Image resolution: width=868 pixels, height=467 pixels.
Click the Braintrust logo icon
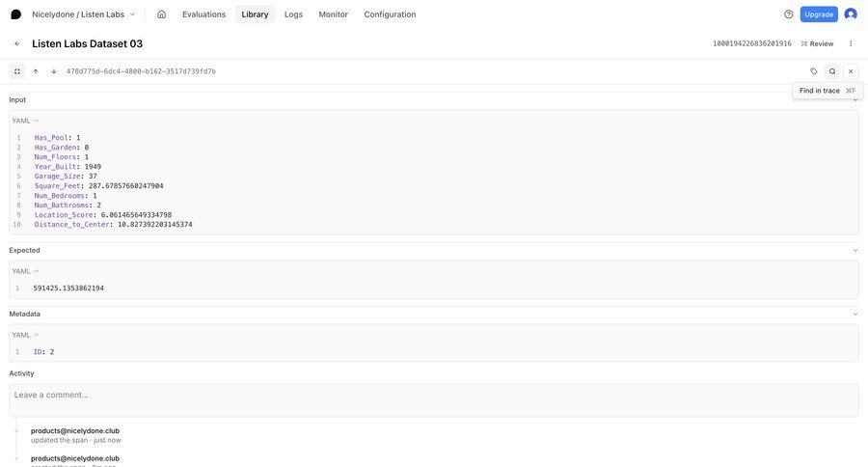point(16,14)
